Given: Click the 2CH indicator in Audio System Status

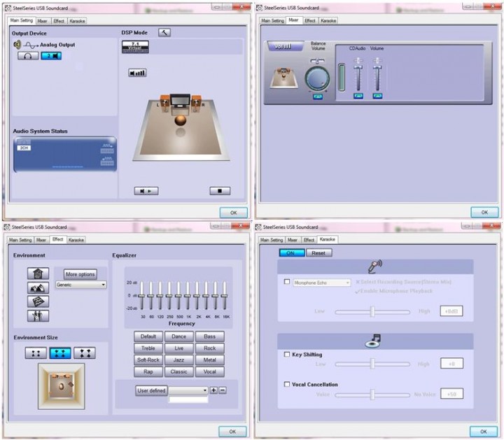Looking at the screenshot, I should 24,148.
